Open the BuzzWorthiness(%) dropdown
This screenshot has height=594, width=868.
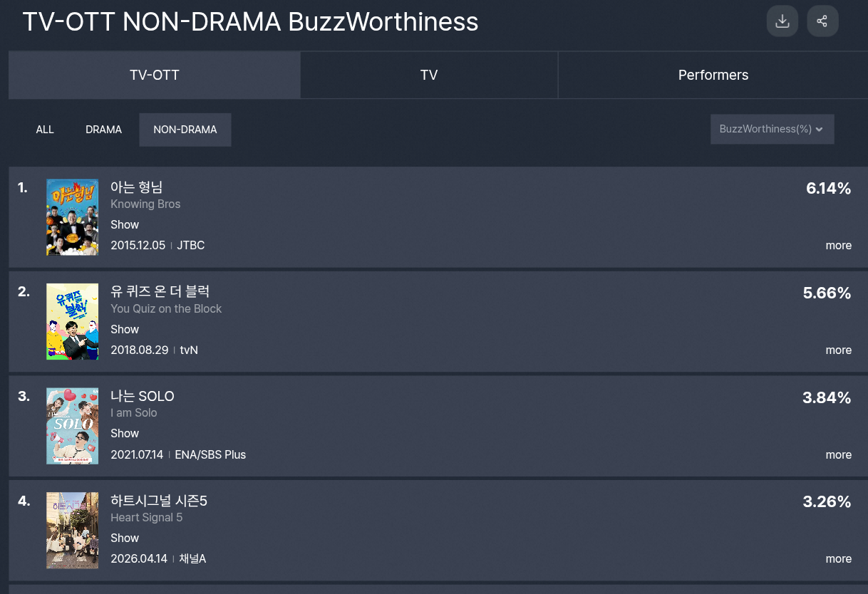tap(772, 129)
